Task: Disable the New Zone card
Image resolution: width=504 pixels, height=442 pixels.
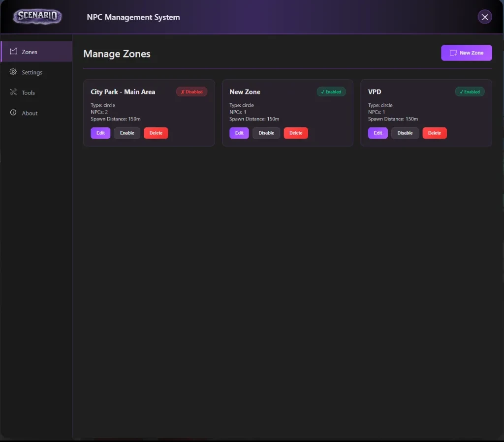Action: [266, 133]
